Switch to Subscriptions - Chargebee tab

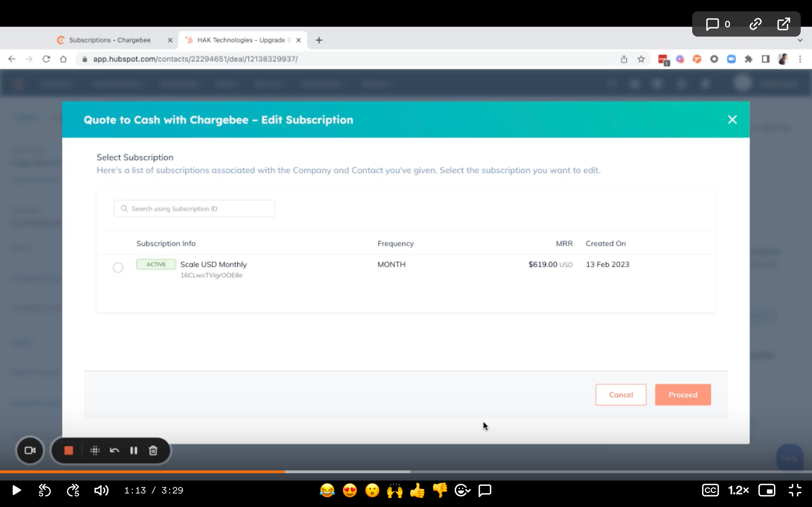[x=110, y=40]
